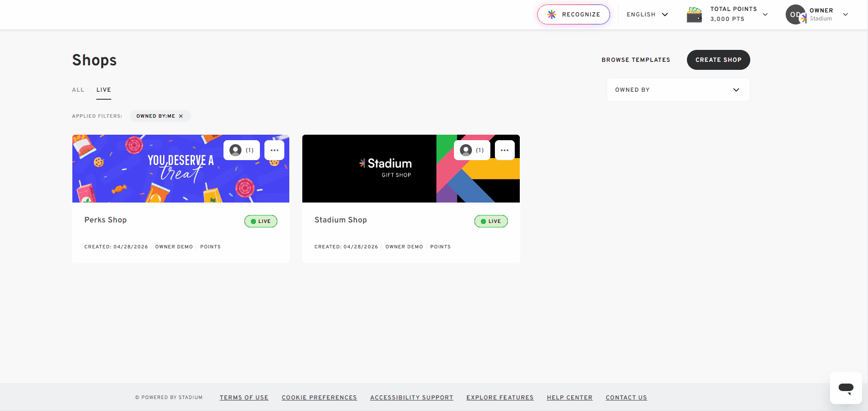Click the 3,000 PTS points value
This screenshot has width=868, height=411.
pos(727,19)
